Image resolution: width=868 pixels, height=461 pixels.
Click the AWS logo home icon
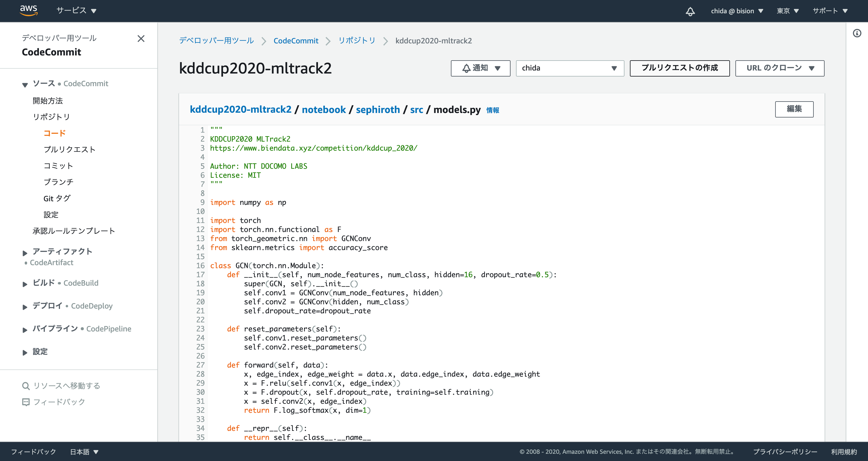tap(29, 11)
